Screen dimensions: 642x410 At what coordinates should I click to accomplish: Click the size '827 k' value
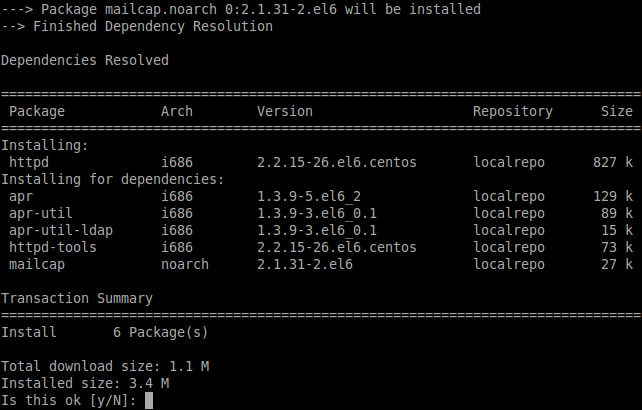pos(613,162)
